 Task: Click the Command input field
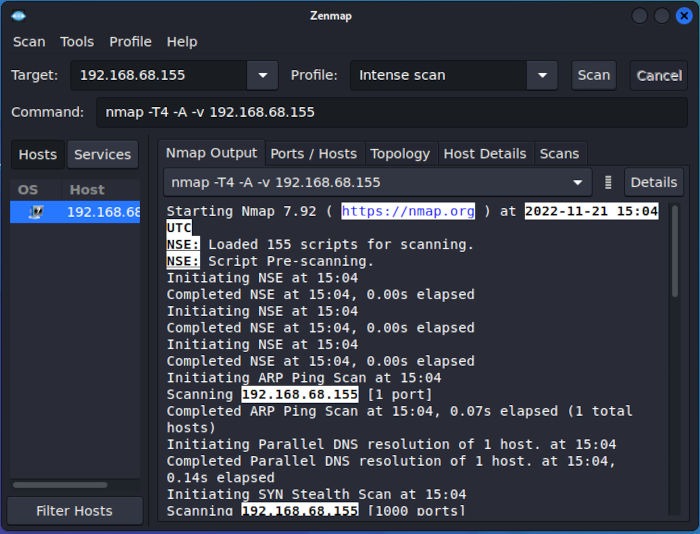(x=392, y=112)
